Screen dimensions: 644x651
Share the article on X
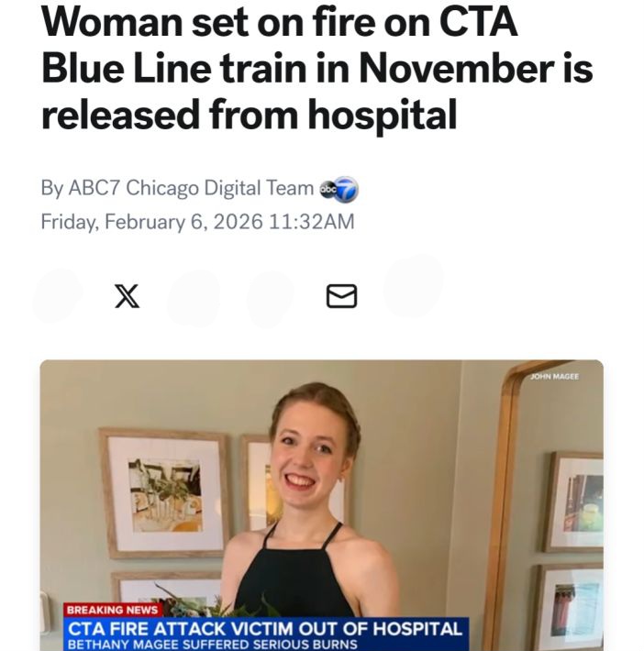(127, 296)
